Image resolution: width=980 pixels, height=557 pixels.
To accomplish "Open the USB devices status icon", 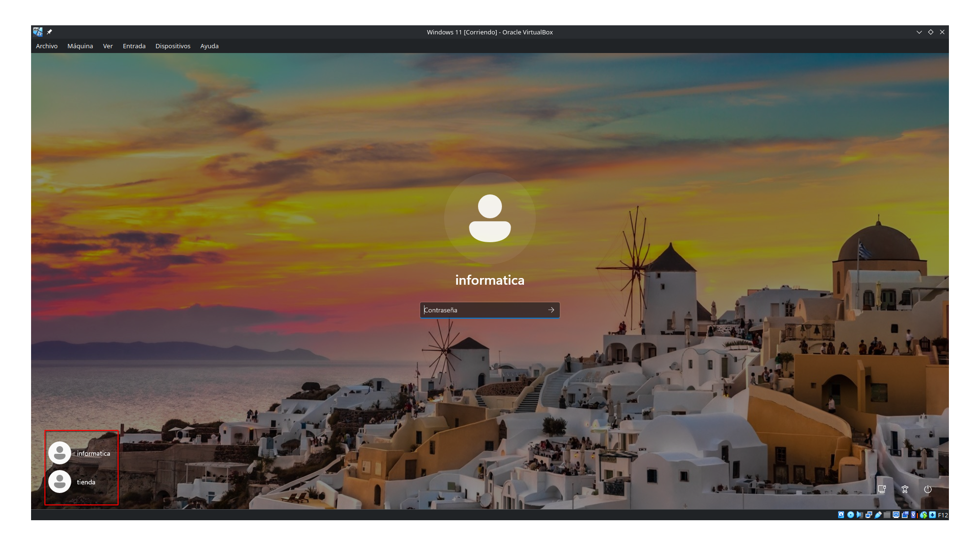I will tap(878, 514).
